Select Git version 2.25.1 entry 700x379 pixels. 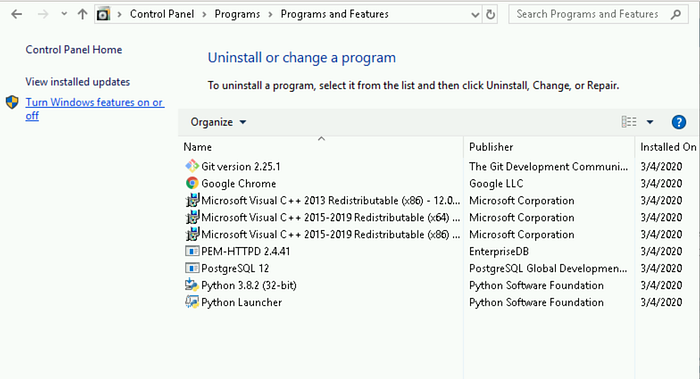(x=241, y=167)
